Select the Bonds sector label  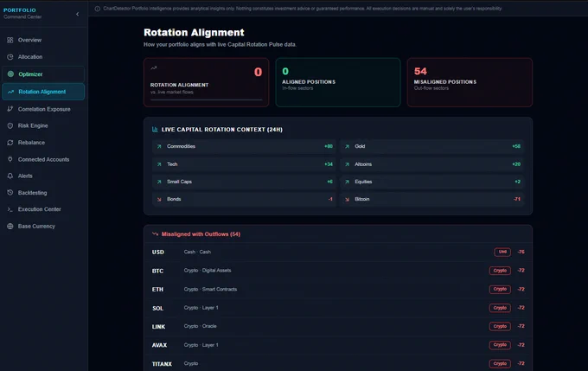tap(174, 199)
